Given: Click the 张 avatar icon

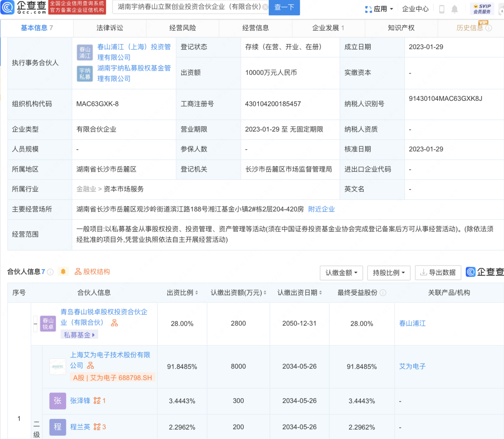Looking at the screenshot, I should [x=58, y=401].
